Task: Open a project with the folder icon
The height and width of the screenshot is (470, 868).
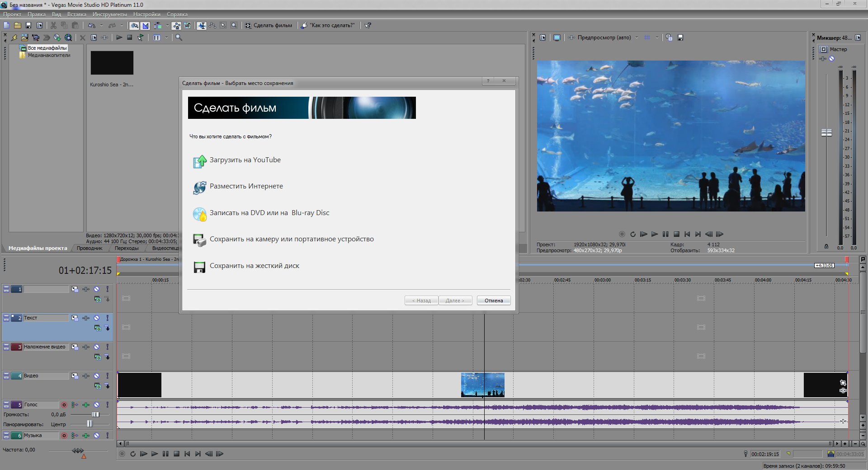Action: [18, 25]
